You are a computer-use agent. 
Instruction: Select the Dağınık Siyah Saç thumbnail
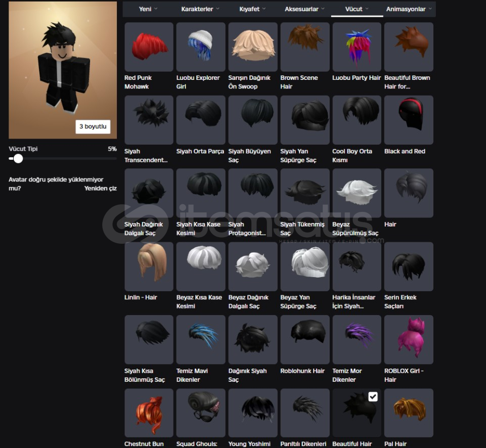click(x=253, y=340)
